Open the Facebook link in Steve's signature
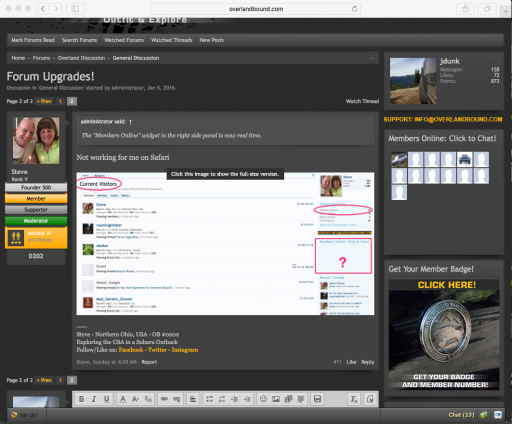The width and height of the screenshot is (512, 424). click(131, 350)
